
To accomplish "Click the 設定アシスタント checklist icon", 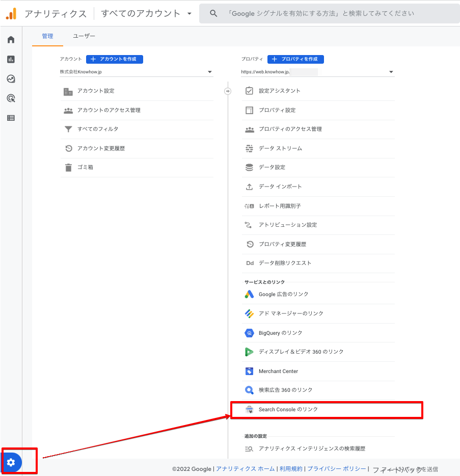I will point(249,91).
